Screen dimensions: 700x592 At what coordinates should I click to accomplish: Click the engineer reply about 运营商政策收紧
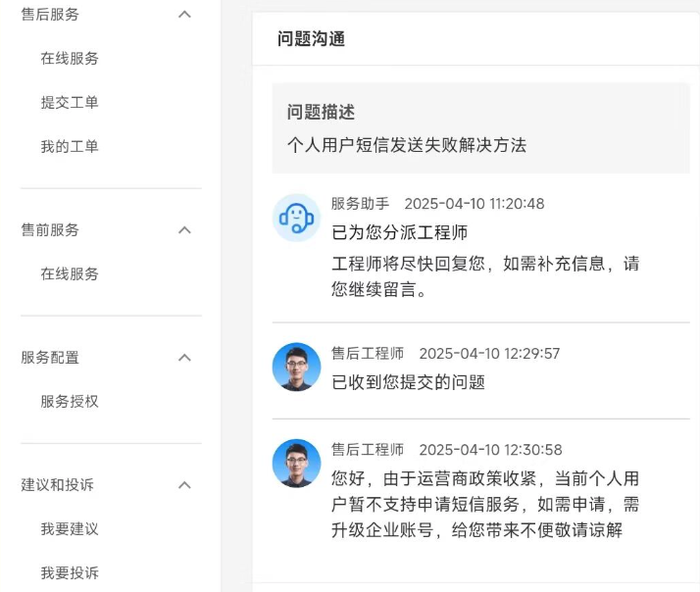point(485,505)
